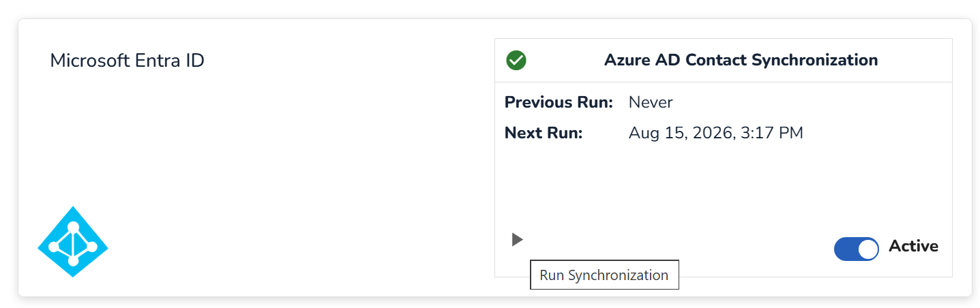
Task: Open the Azure AD Contact Synchronization heading
Action: (x=741, y=60)
